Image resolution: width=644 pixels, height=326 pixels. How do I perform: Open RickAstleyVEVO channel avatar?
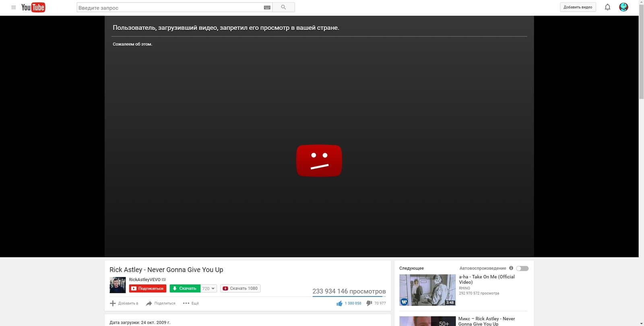click(x=118, y=285)
